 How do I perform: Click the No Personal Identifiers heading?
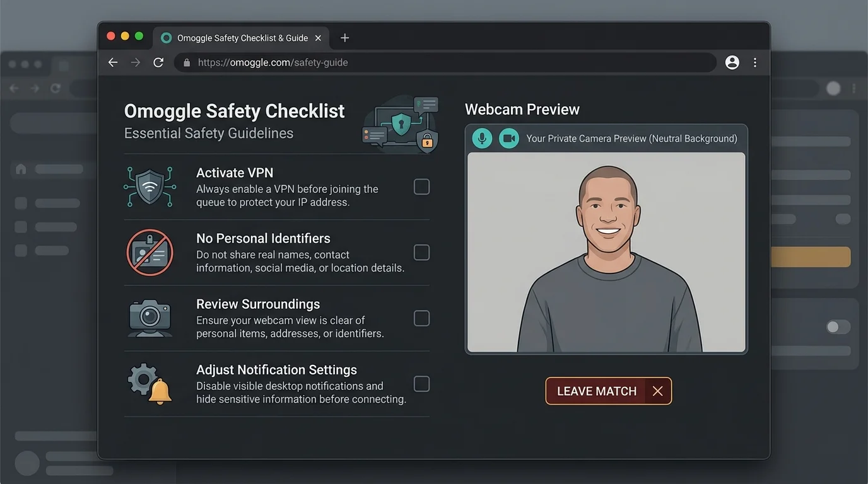click(x=263, y=238)
